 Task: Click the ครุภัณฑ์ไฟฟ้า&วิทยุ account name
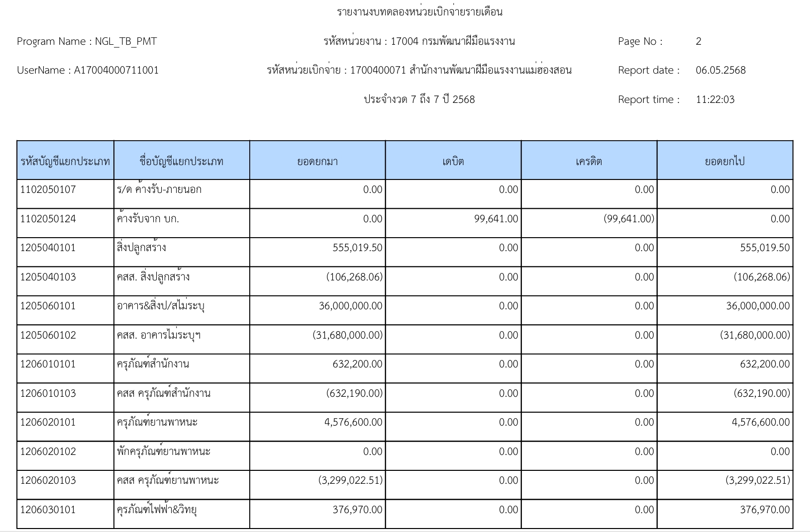[x=158, y=510]
